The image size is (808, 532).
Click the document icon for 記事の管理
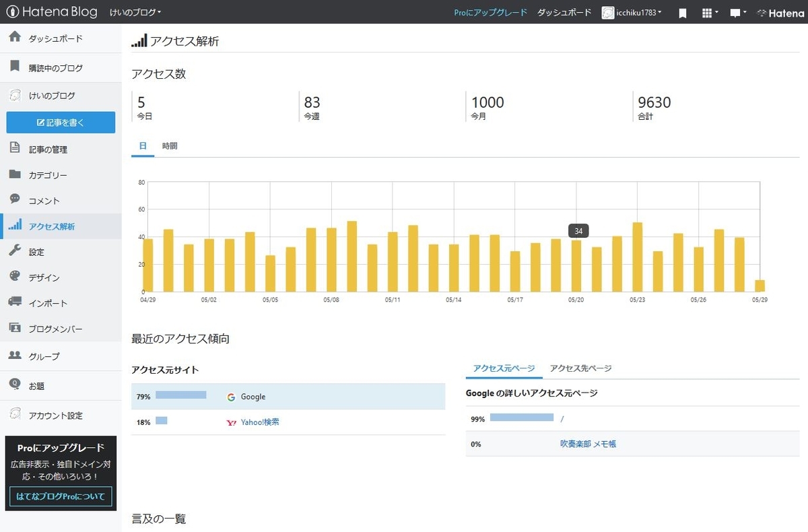(15, 147)
